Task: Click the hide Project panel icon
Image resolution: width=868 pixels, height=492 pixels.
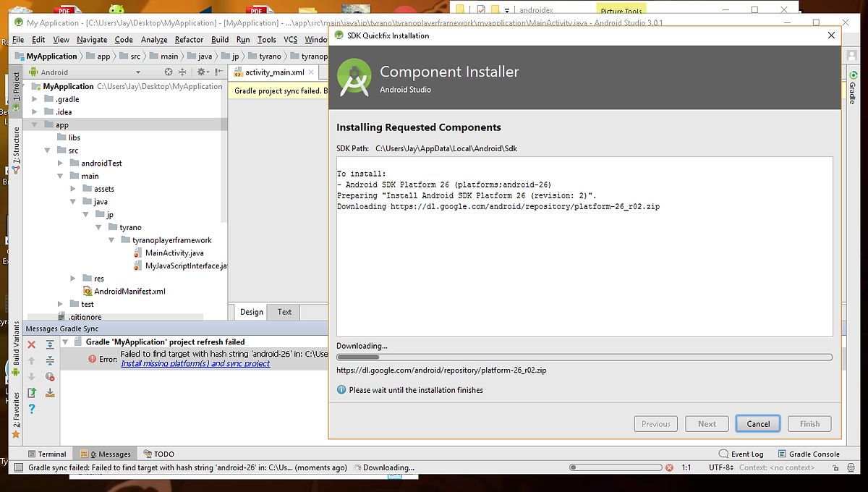Action: click(218, 72)
